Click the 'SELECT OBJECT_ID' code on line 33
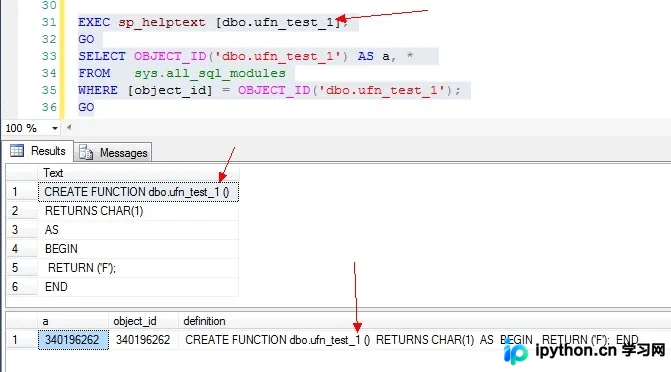This screenshot has height=372, width=671. tap(142, 56)
